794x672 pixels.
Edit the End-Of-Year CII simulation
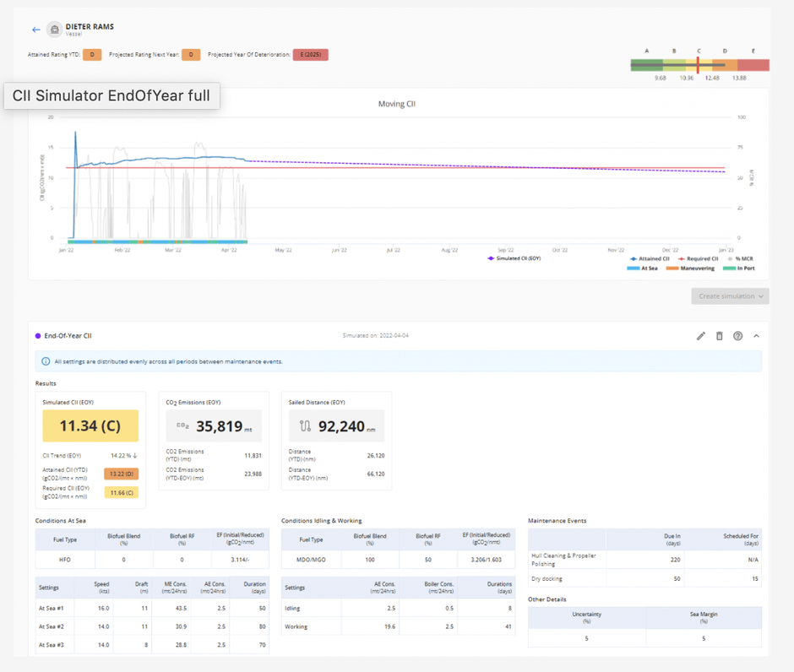coord(700,336)
